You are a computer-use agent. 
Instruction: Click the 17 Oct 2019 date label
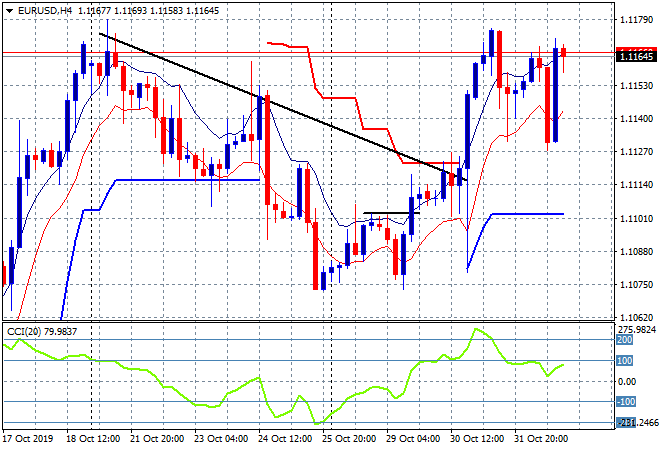28,439
